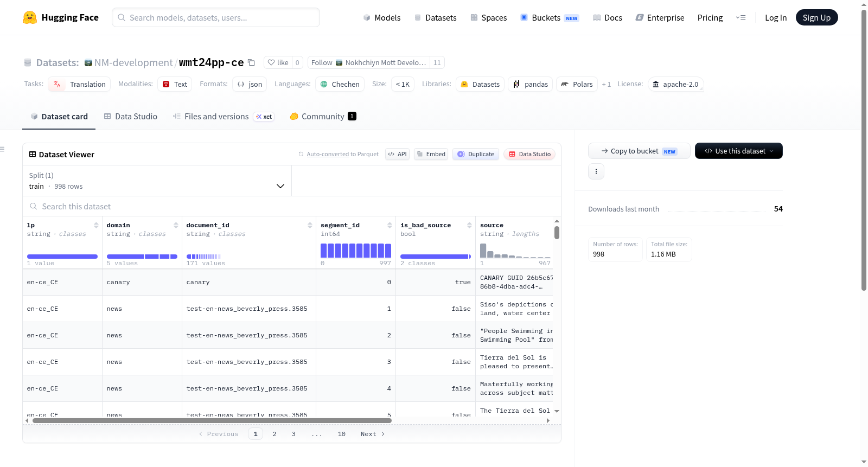Open the three-dot more options menu
Viewport: 868px width, 467px height.
[x=596, y=171]
